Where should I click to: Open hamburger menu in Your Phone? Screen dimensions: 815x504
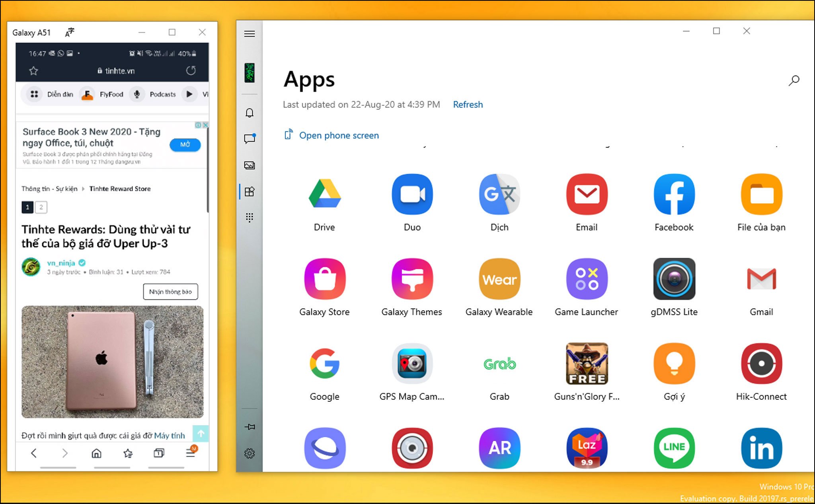pos(250,34)
